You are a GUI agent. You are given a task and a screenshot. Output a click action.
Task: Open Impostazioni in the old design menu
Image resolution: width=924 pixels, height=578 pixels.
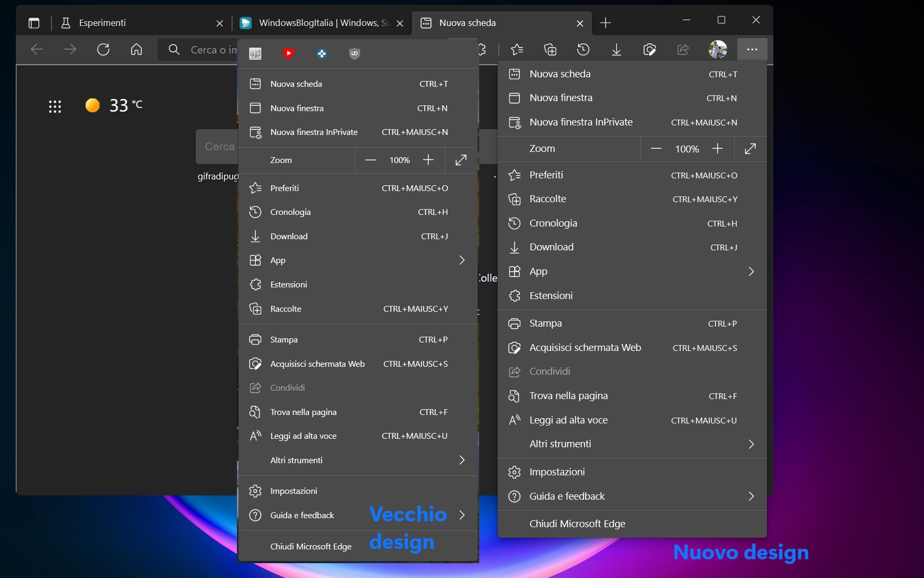358,491
